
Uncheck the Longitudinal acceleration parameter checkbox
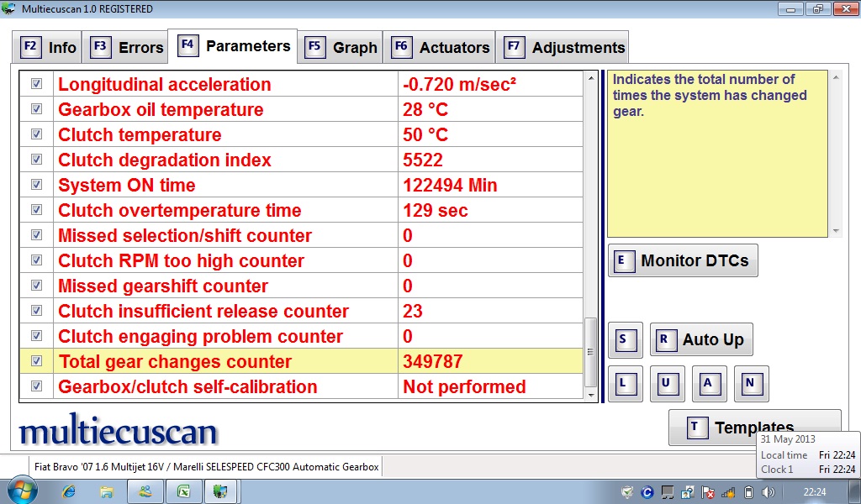click(36, 84)
